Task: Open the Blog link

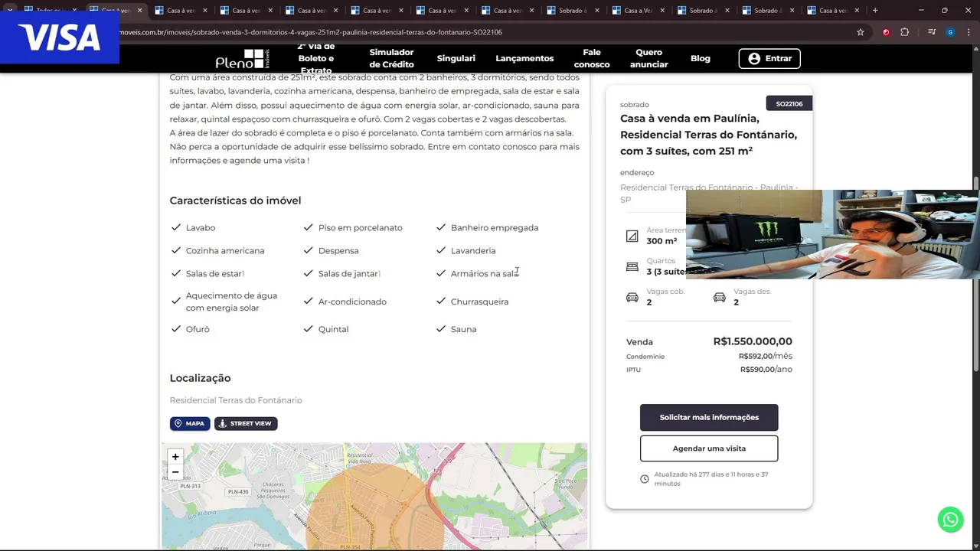Action: [701, 58]
